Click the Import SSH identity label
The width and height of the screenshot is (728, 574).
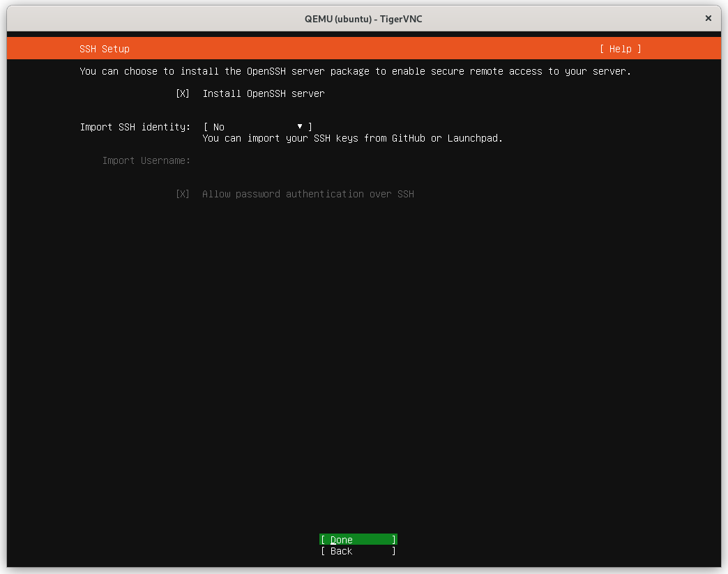[x=135, y=127]
